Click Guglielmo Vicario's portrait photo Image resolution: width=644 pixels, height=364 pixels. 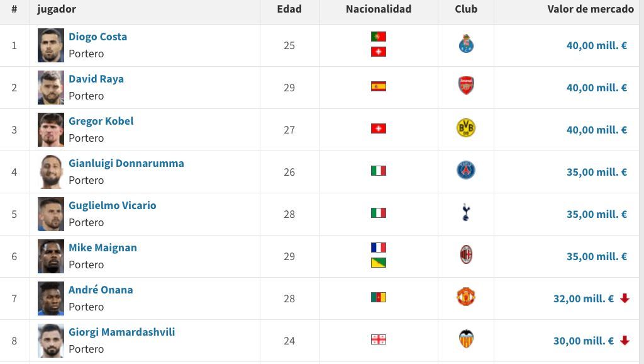[x=51, y=213]
